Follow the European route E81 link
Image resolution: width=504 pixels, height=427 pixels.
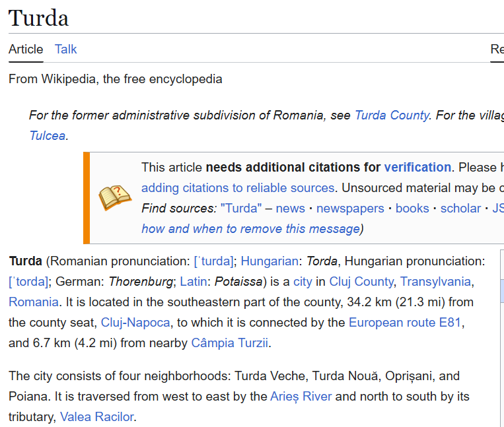pyautogui.click(x=405, y=323)
